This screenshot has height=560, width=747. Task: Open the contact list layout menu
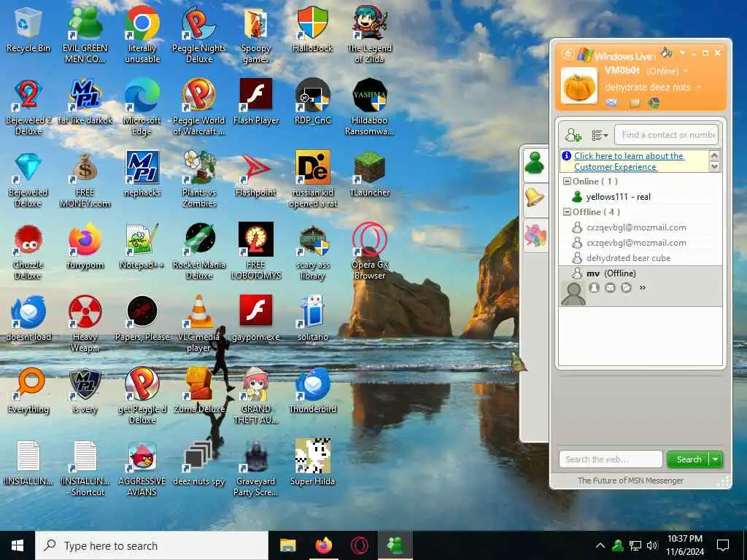pos(600,136)
